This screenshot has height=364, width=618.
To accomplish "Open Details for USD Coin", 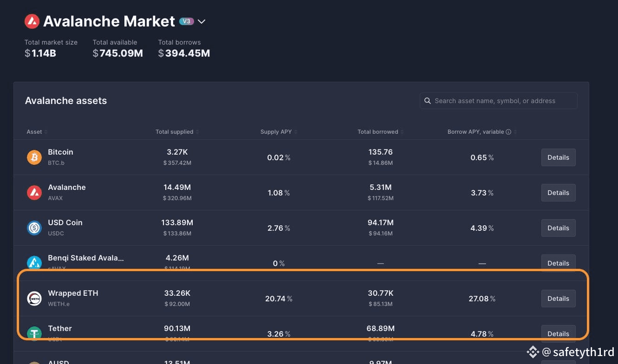I will coord(558,228).
